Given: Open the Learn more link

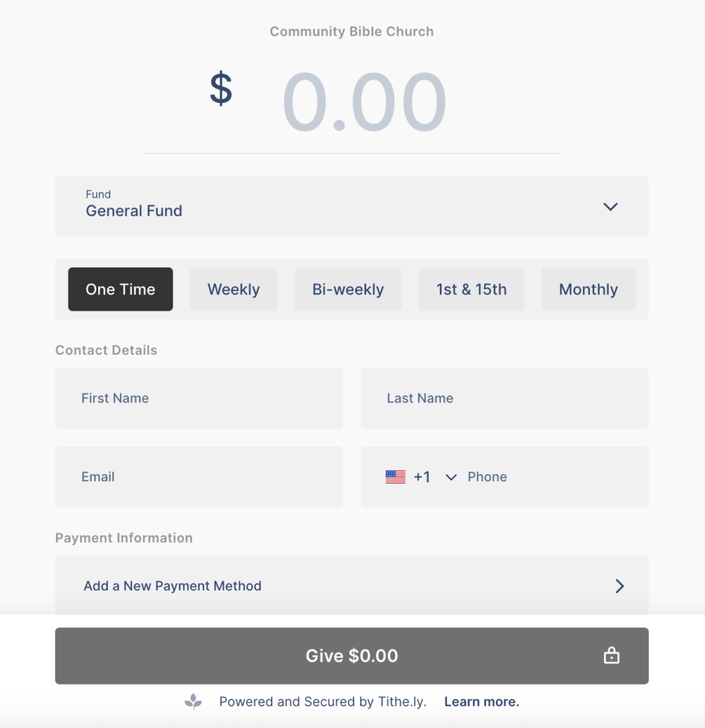Looking at the screenshot, I should pos(481,702).
